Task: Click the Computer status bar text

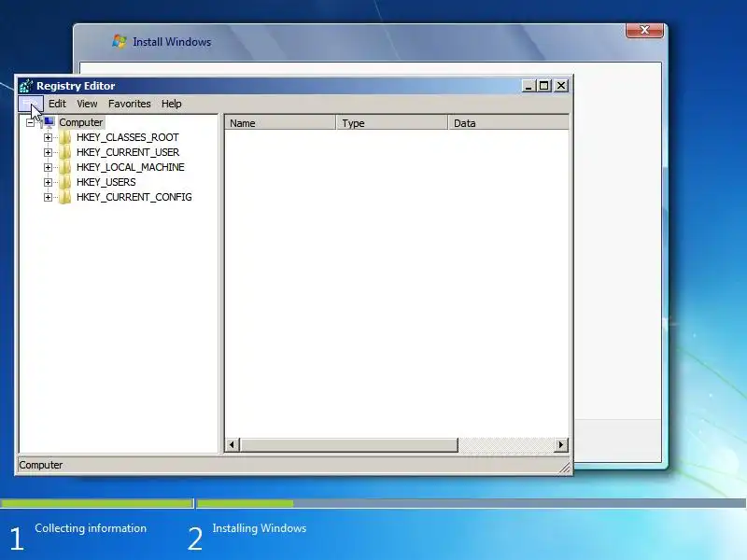Action: click(x=40, y=465)
